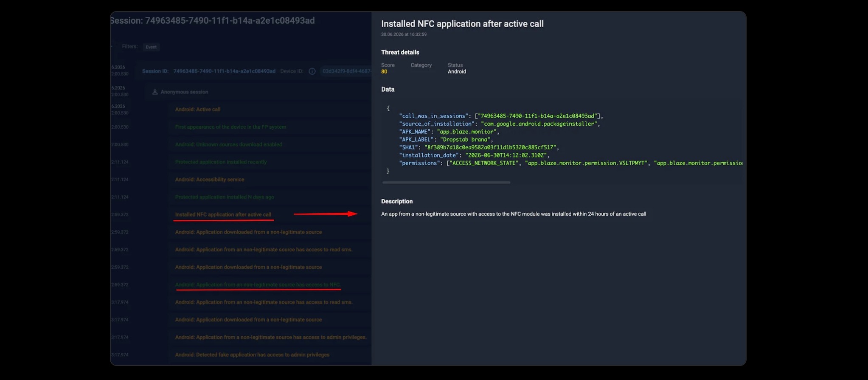Open the underlined access to NFC event

pos(258,285)
